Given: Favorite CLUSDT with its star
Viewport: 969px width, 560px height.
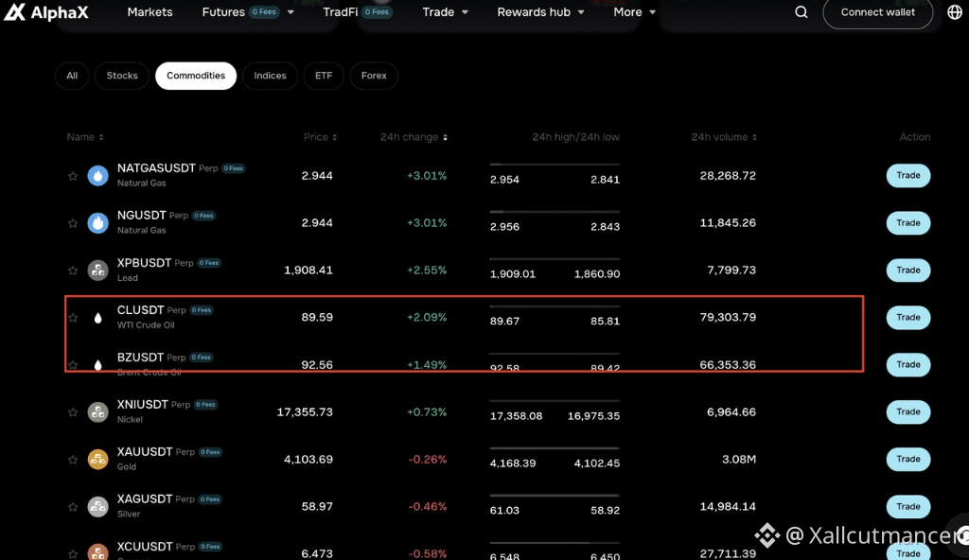Looking at the screenshot, I should tap(73, 318).
